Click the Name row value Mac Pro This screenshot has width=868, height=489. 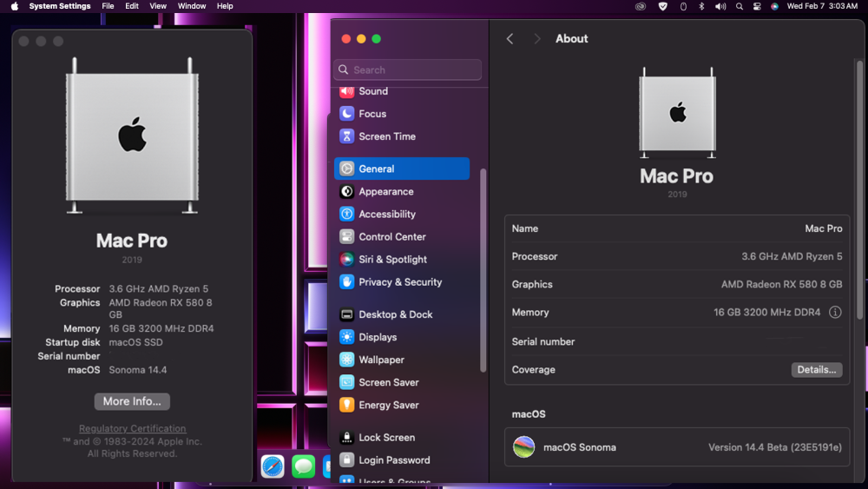coord(823,228)
